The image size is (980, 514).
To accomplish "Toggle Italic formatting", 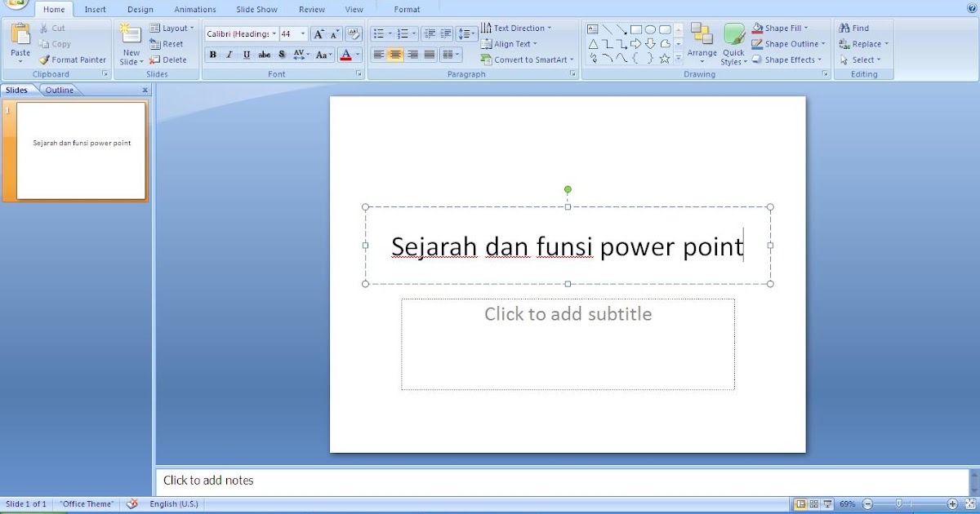I will [x=229, y=55].
